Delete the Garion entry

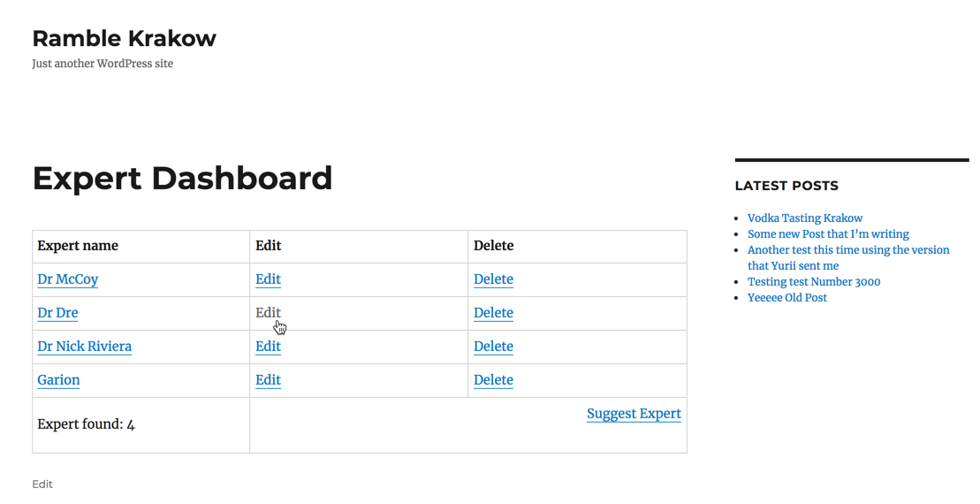pos(493,380)
